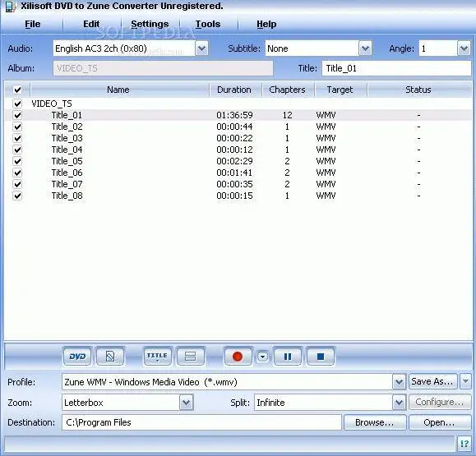This screenshot has height=456, width=476.
Task: Open the Profile dropdown arrow
Action: tap(399, 382)
